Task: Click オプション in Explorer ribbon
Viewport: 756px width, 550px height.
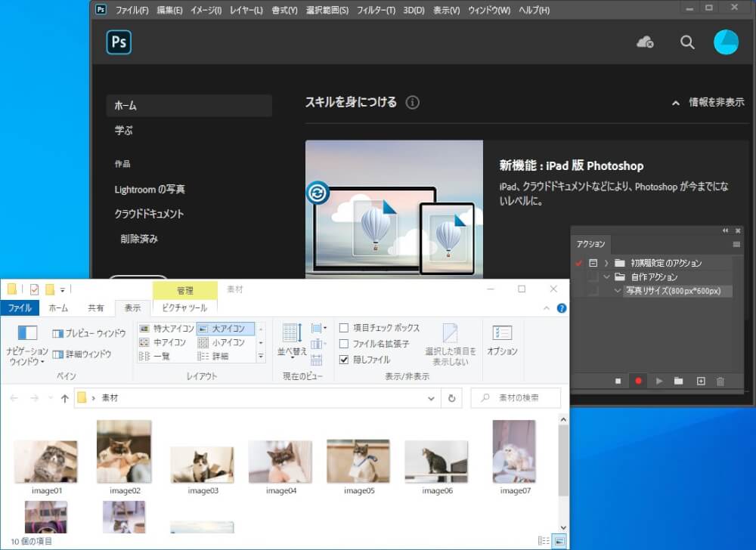Action: click(x=502, y=341)
